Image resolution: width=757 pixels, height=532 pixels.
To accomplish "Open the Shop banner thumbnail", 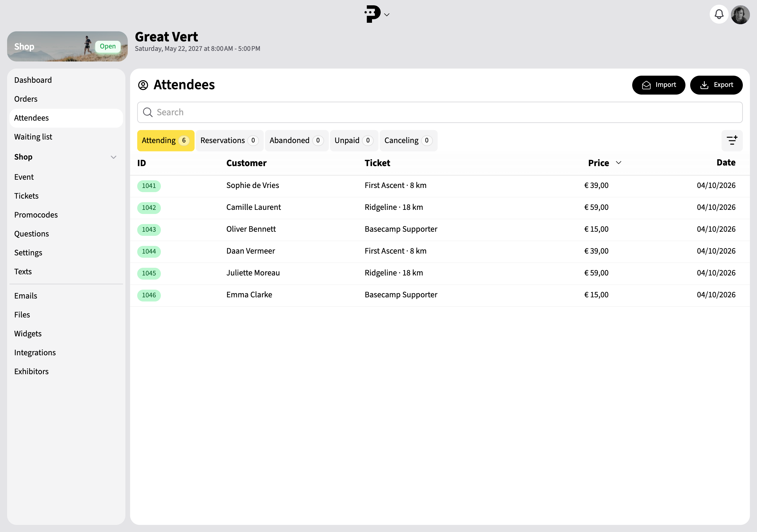I will 67,46.
